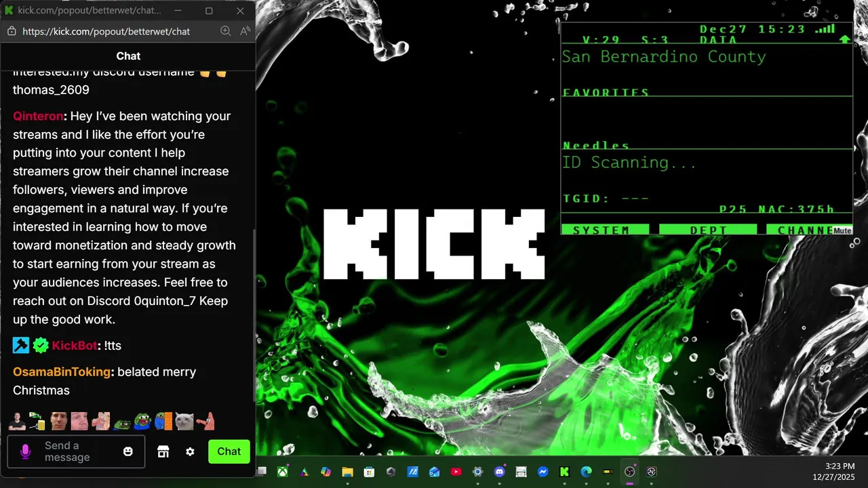Open Messenger in taskbar

542,472
